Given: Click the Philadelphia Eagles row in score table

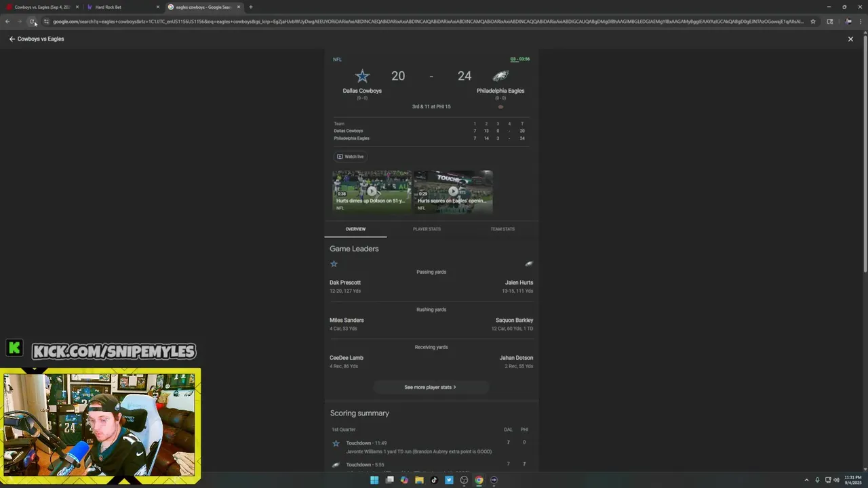Looking at the screenshot, I should (x=430, y=138).
